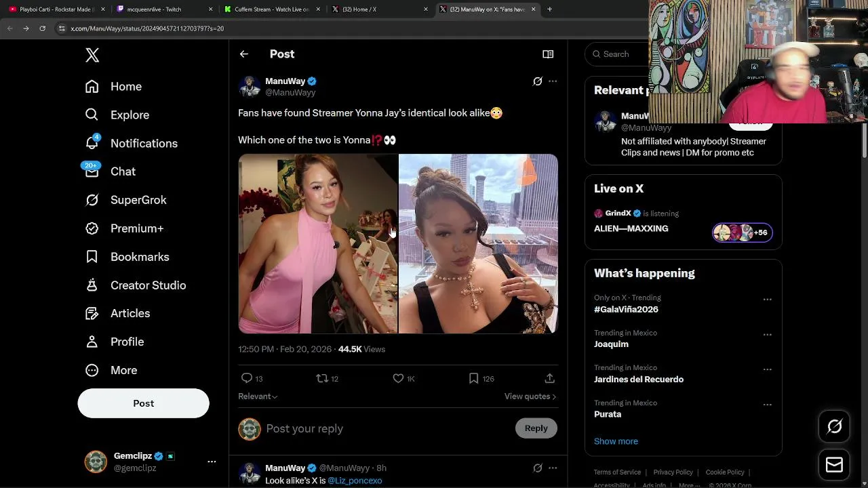Open more options for Purata trend

click(767, 405)
